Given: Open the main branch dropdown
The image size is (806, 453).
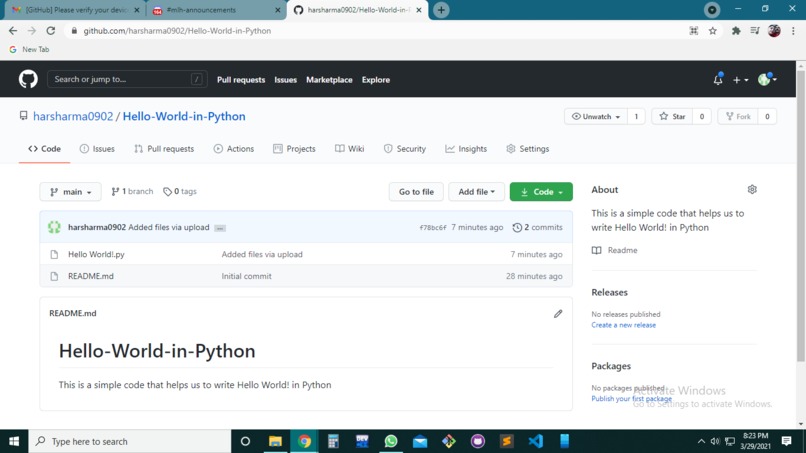Looking at the screenshot, I should point(70,192).
